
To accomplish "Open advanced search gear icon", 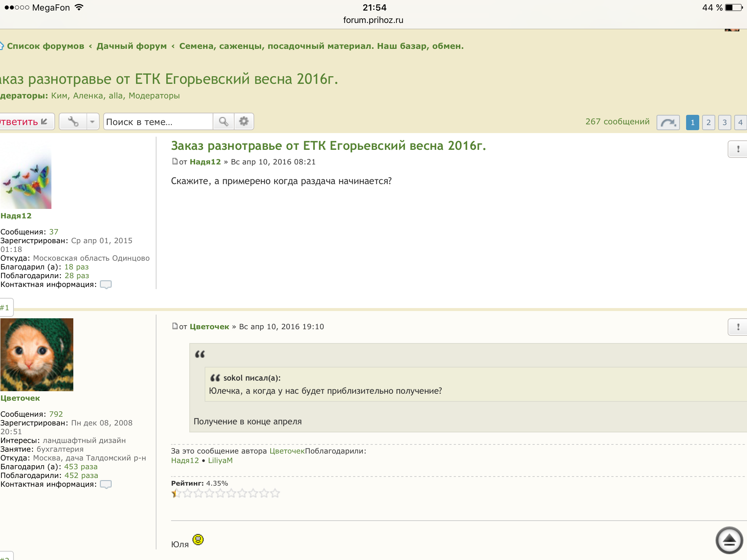I will (244, 122).
